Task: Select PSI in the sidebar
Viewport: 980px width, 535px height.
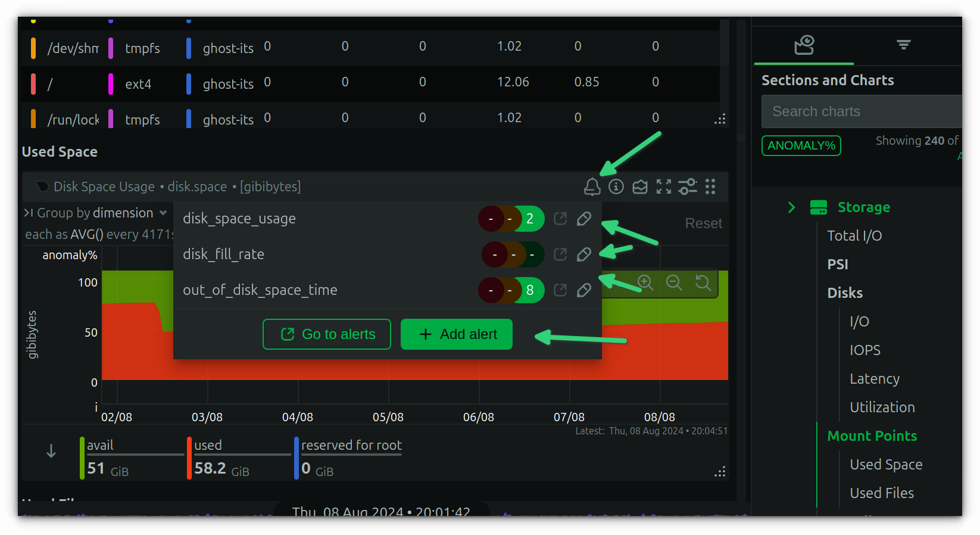Action: 838,265
